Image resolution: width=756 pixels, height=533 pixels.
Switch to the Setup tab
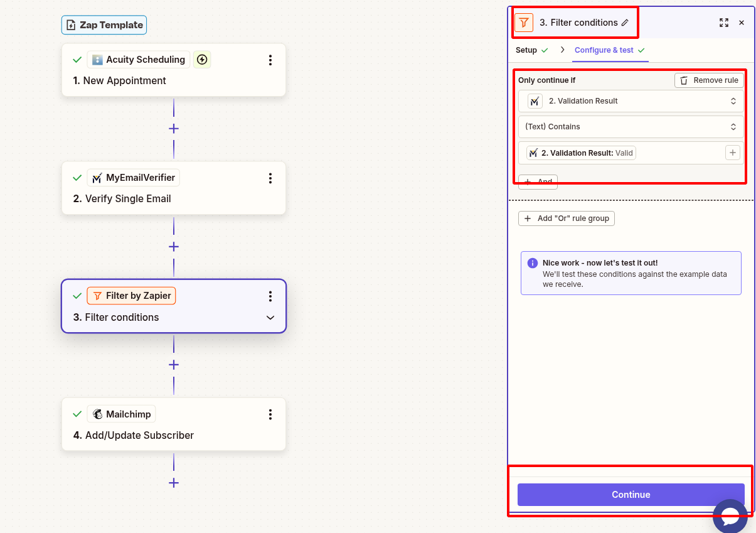click(x=527, y=50)
